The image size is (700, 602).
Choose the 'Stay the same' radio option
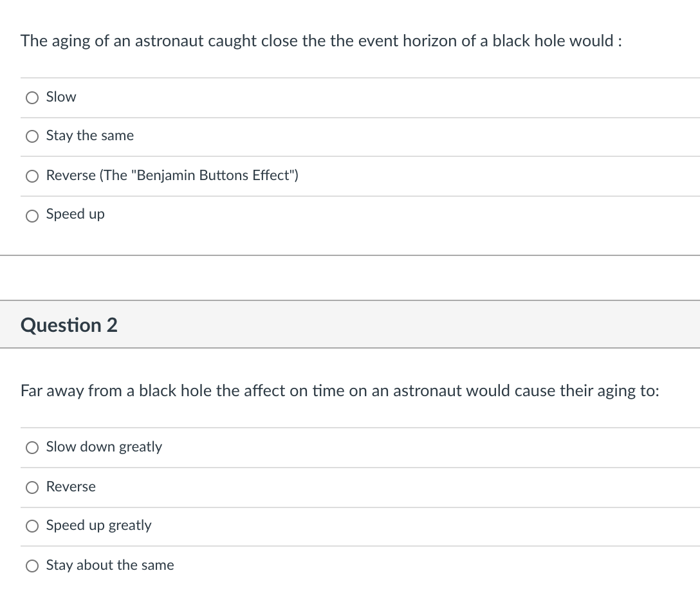pos(32,136)
